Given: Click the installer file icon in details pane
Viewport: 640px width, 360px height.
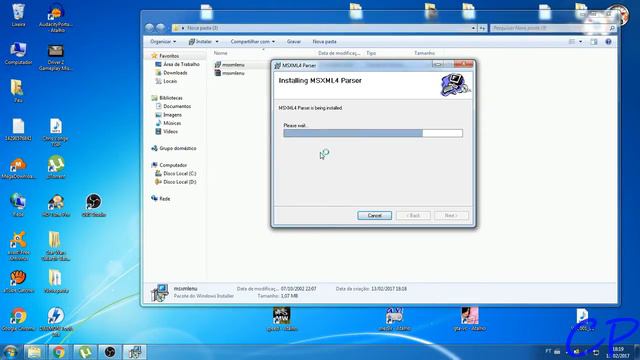Looking at the screenshot, I should [x=160, y=293].
